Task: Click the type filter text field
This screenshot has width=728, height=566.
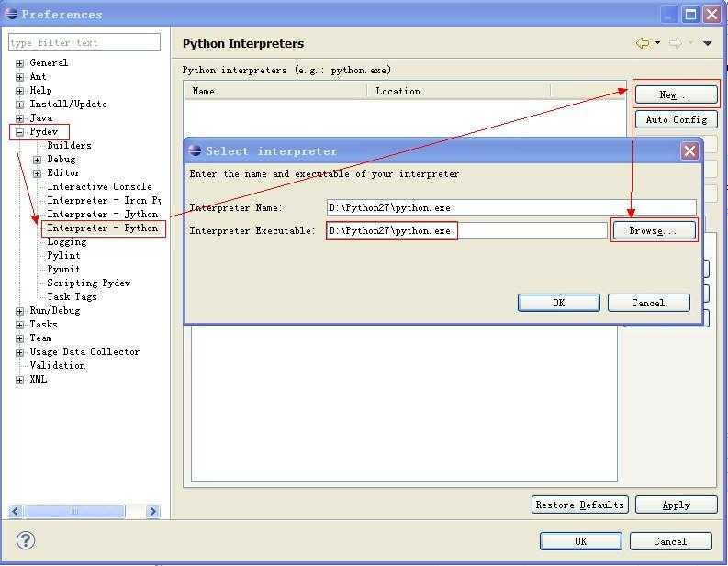Action: coord(84,42)
